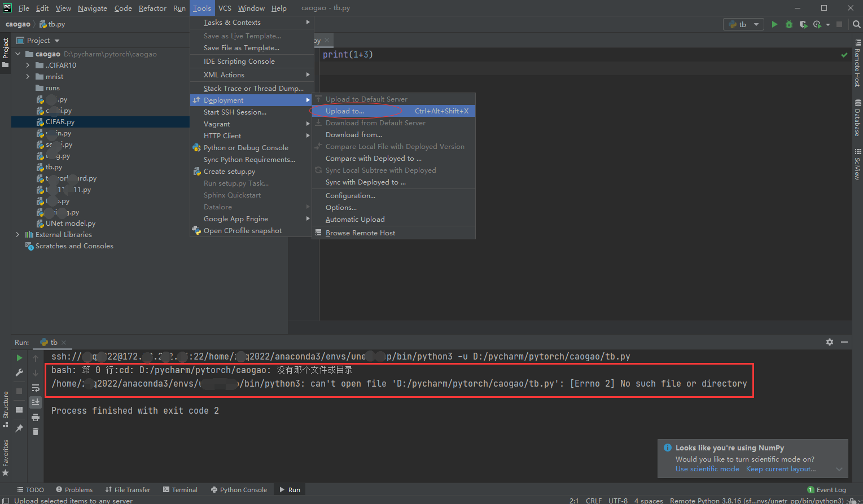Open the Python Console tab

coord(239,490)
